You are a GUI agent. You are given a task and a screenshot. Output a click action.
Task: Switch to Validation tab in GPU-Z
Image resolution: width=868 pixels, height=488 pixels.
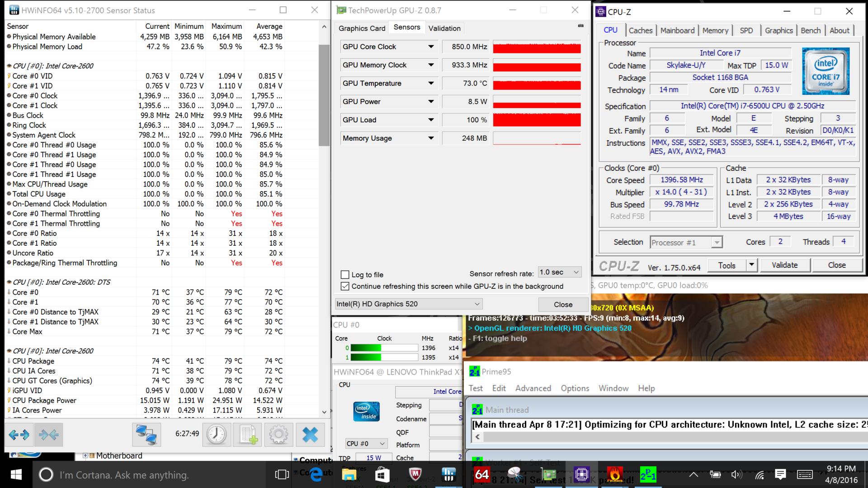(x=444, y=28)
